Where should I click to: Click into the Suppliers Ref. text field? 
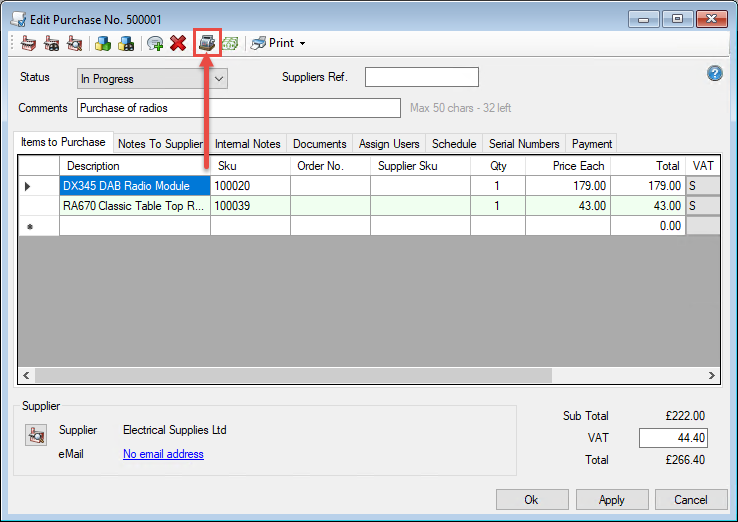coord(421,77)
